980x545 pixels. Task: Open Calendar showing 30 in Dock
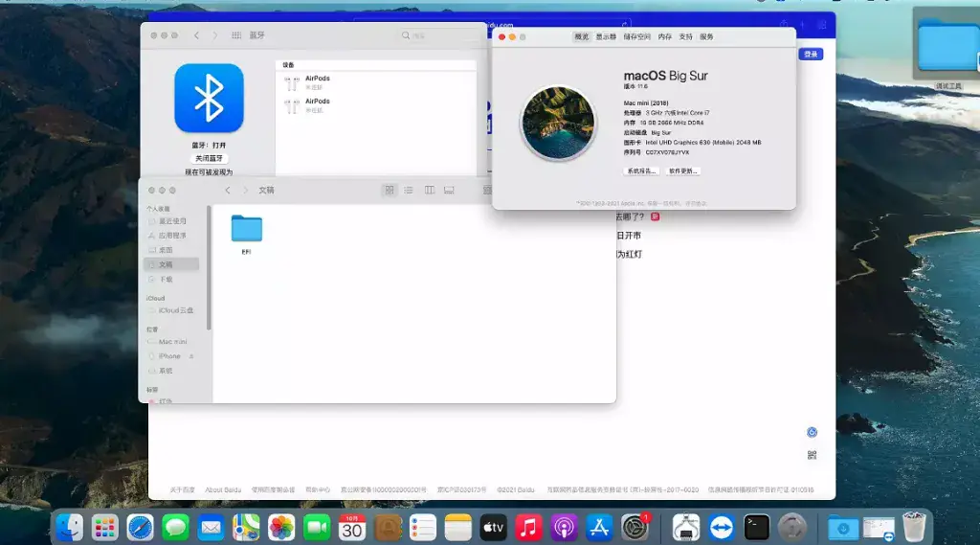352,528
